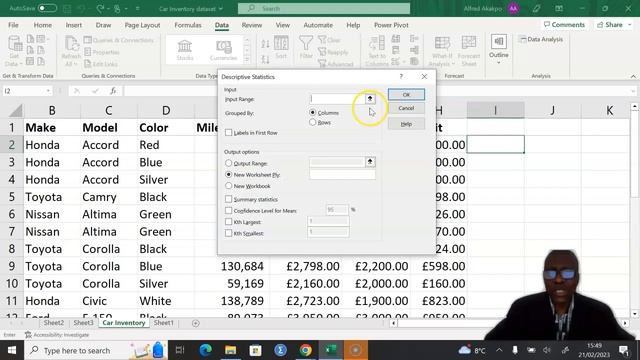Select Rows grouped-by radio button
Viewport: 640px width, 360px height.
(x=313, y=122)
